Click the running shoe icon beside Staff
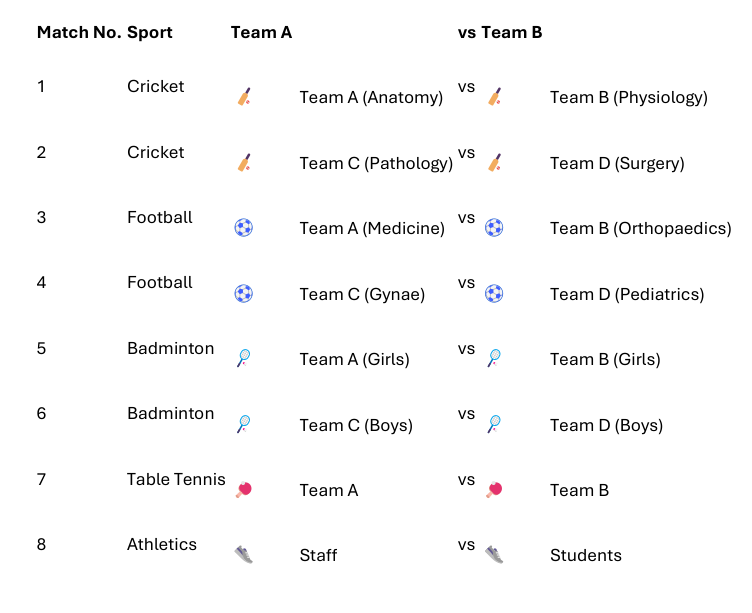The height and width of the screenshot is (613, 752). 244,554
